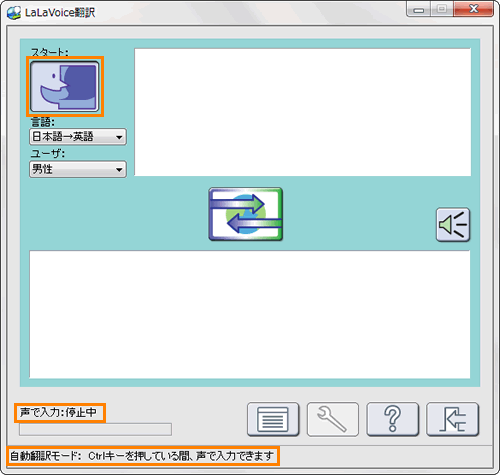Open the list window button
Viewport: 500px width, 475px height.
point(273,419)
